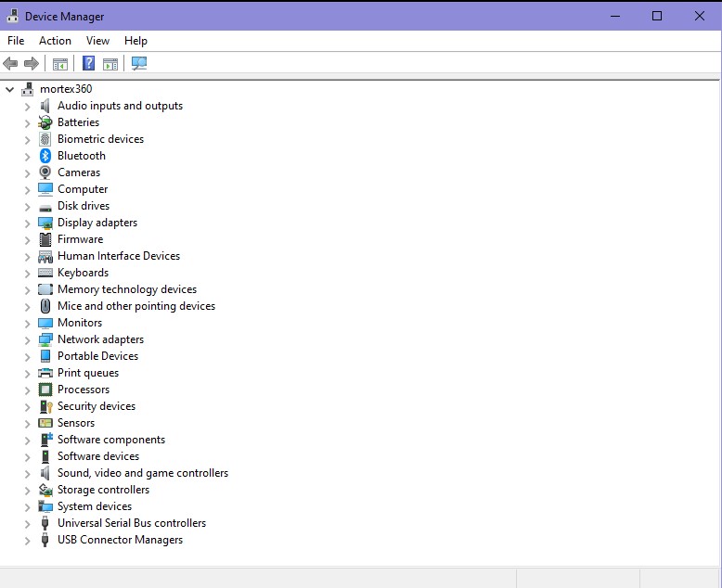Viewport: 722px width, 588px height.
Task: Select Mice and other pointing devices
Action: 135,306
